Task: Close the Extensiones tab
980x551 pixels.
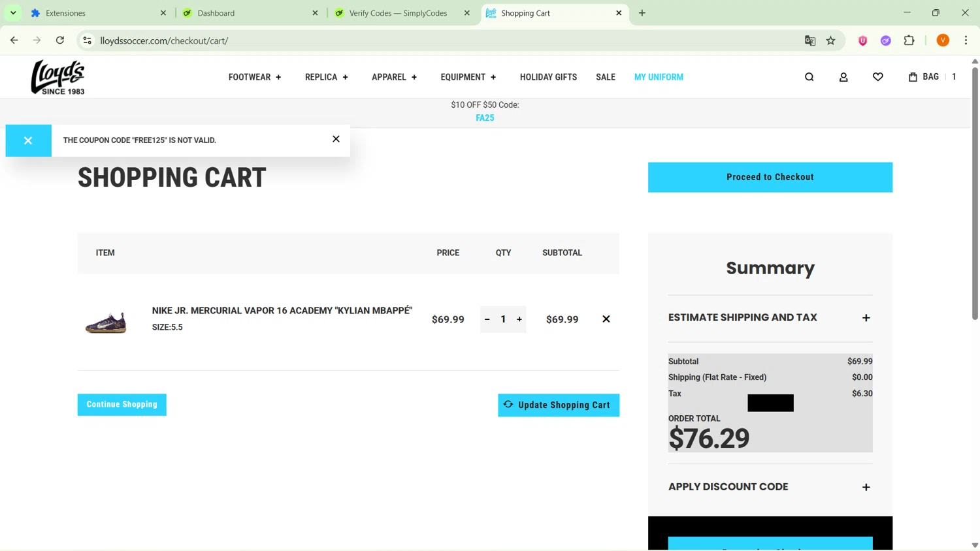Action: click(x=163, y=13)
